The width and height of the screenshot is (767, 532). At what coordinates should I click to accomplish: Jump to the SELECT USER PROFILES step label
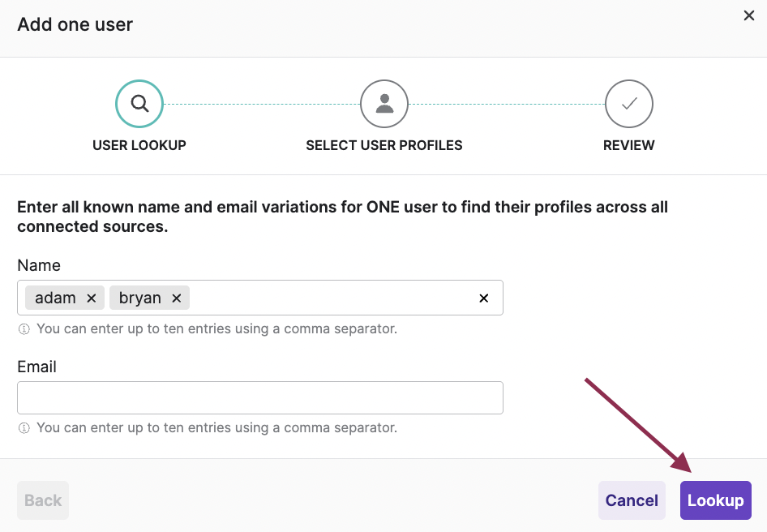[384, 146]
